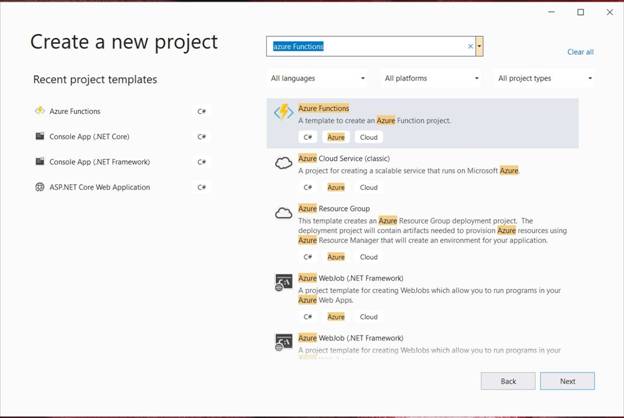Image resolution: width=624 pixels, height=418 pixels.
Task: Click the C# tag under first Azure WebJob
Action: tap(308, 317)
